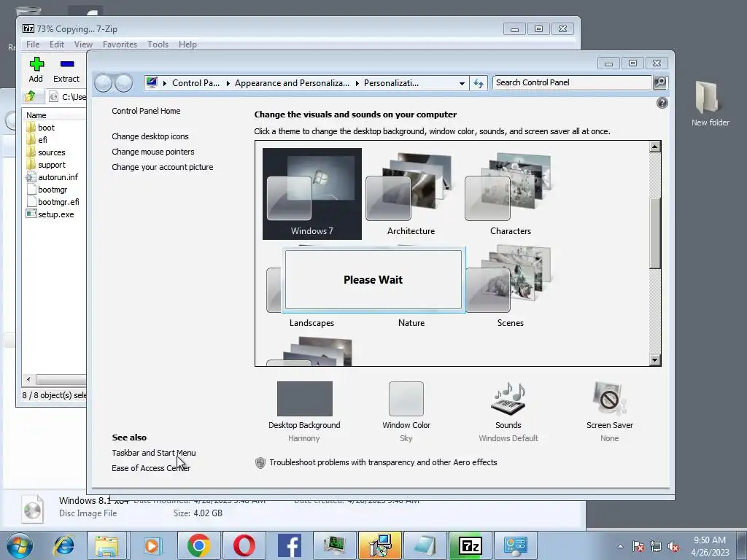Click the Control Panel breadcrumb segment
The image size is (747, 560).
click(196, 83)
